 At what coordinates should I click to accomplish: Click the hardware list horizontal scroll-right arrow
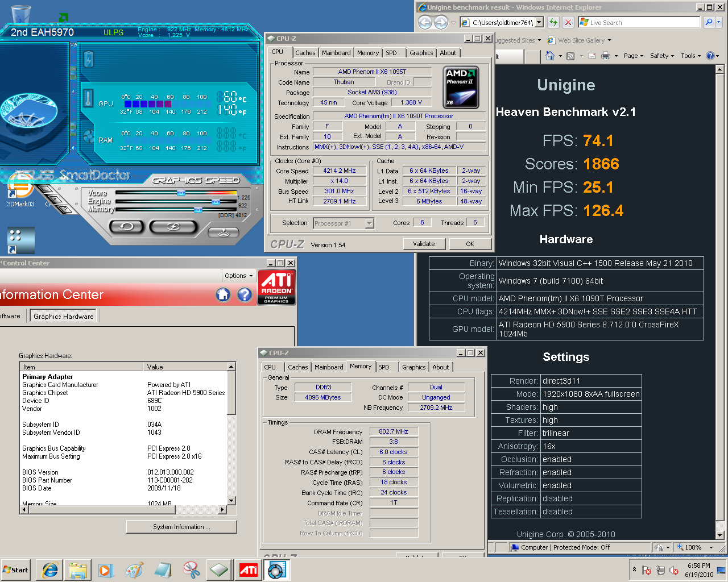(222, 510)
